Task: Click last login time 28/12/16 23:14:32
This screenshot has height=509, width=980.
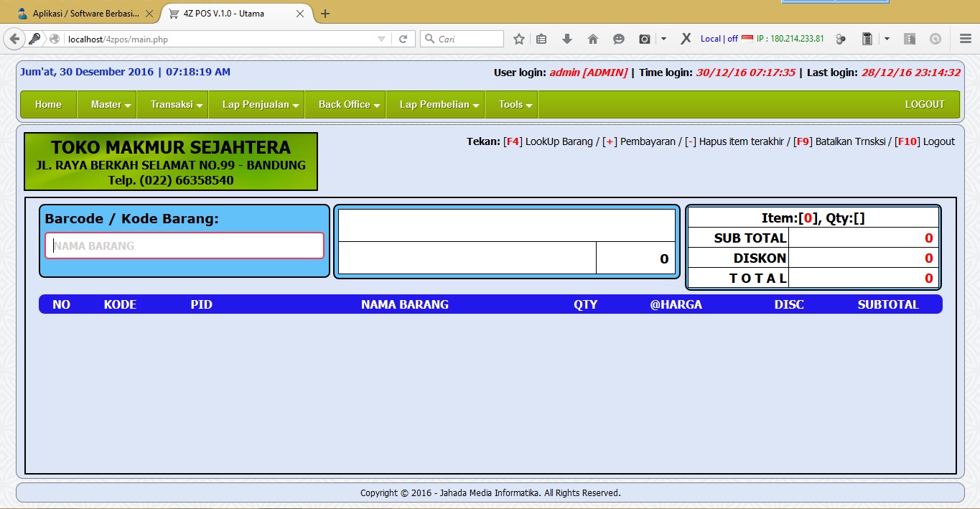Action: coord(911,73)
